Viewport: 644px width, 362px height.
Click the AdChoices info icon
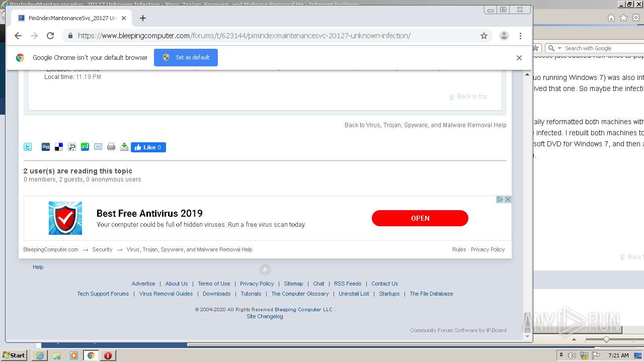pos(500,200)
